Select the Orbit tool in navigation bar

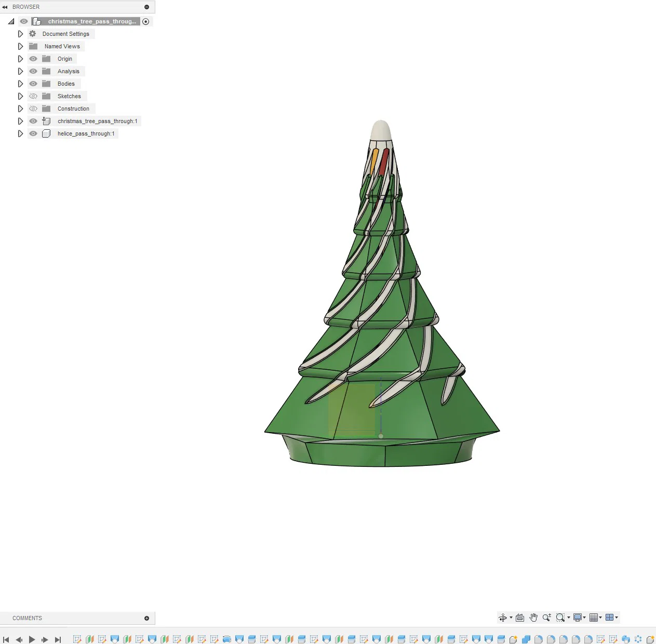(502, 618)
